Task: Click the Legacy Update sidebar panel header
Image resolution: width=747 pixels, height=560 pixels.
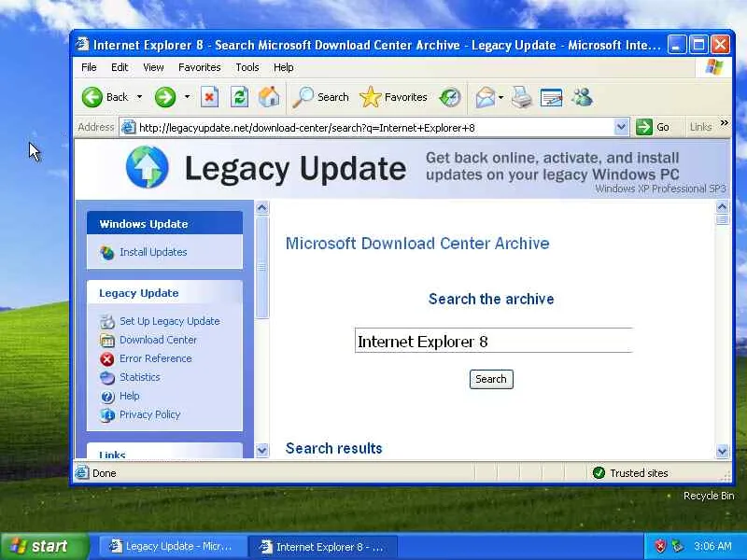Action: point(165,292)
